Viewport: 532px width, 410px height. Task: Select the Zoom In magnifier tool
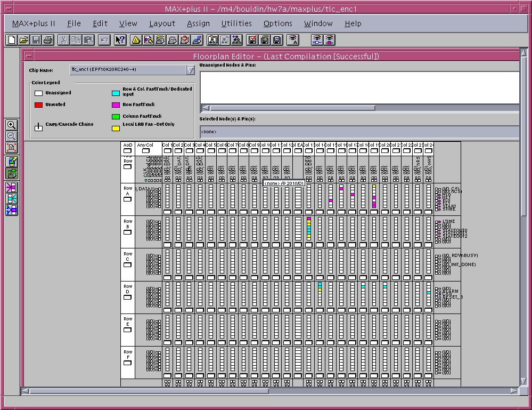point(11,124)
